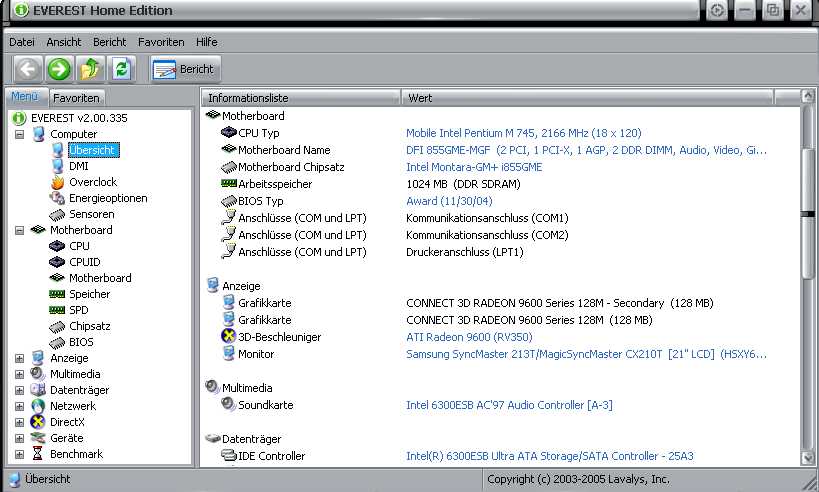Select the Anzeige monitor icon in tree
Screen dimensions: 819x492
click(38, 358)
